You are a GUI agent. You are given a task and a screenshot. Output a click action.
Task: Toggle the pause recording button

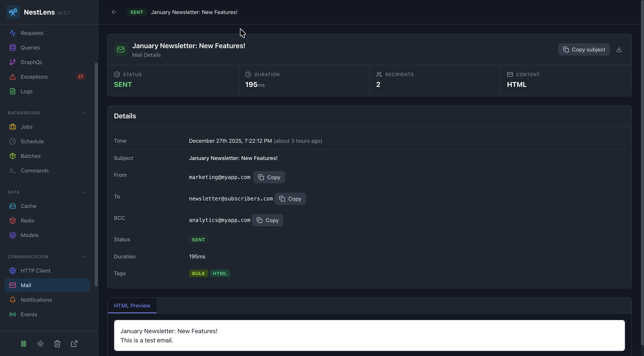click(x=24, y=344)
